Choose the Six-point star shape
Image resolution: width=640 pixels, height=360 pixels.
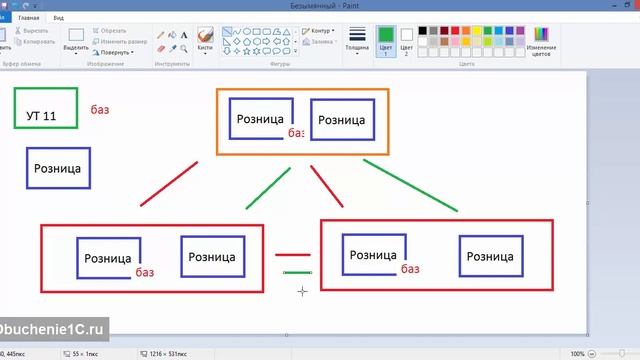(x=257, y=51)
